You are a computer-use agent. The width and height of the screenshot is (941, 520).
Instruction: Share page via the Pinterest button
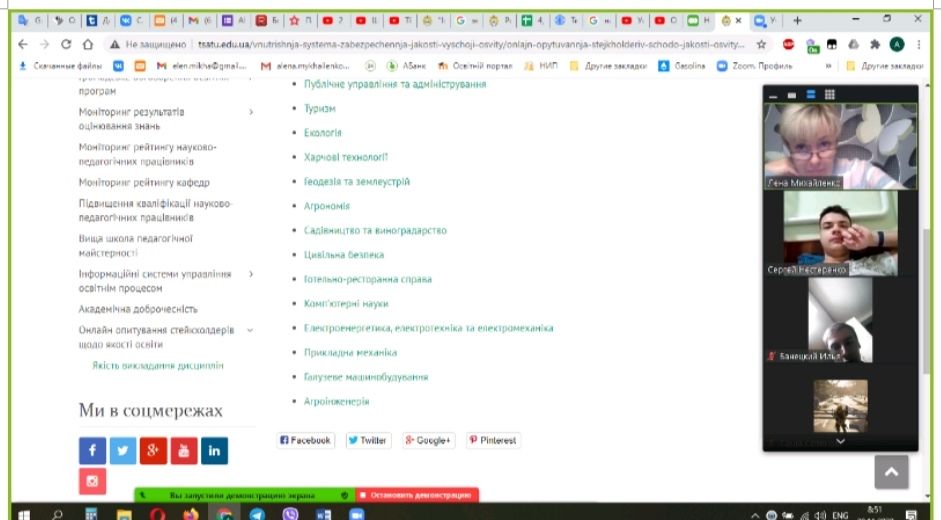coord(493,440)
